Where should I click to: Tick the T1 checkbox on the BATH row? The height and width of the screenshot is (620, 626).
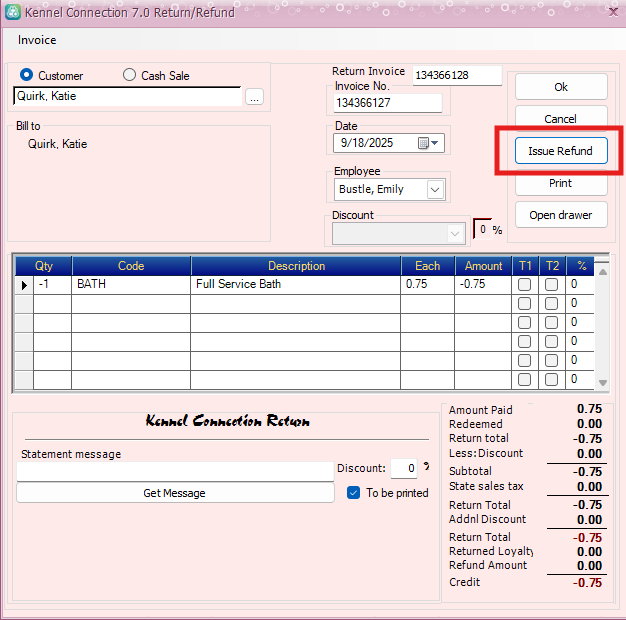pos(525,285)
